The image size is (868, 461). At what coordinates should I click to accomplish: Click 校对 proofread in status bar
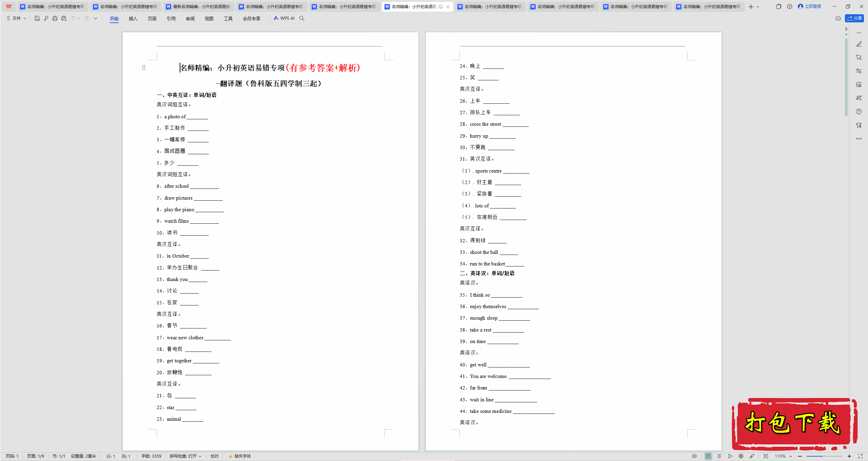pos(215,456)
